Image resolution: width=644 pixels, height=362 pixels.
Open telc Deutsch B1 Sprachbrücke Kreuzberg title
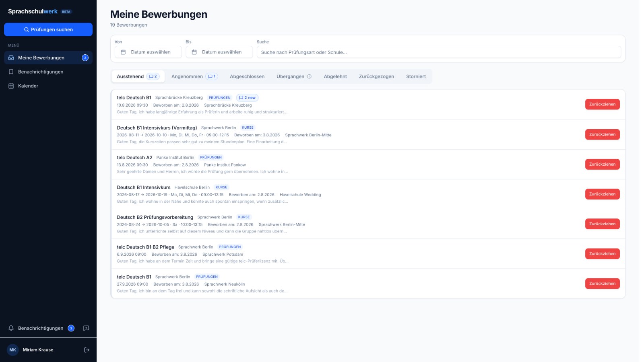point(134,98)
